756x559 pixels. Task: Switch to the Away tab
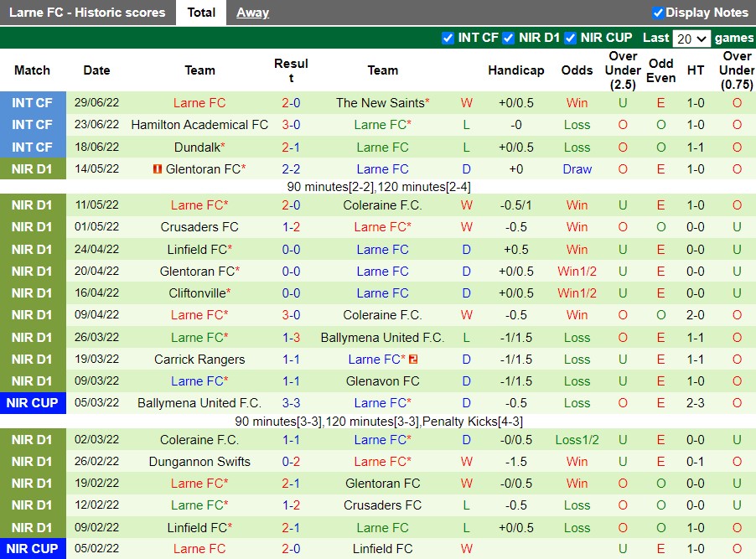(252, 13)
